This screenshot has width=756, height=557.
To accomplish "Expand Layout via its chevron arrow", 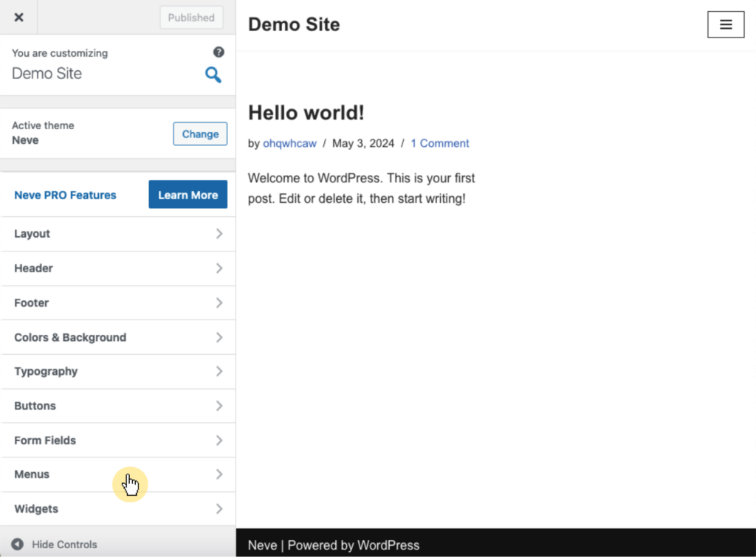I will pos(219,234).
